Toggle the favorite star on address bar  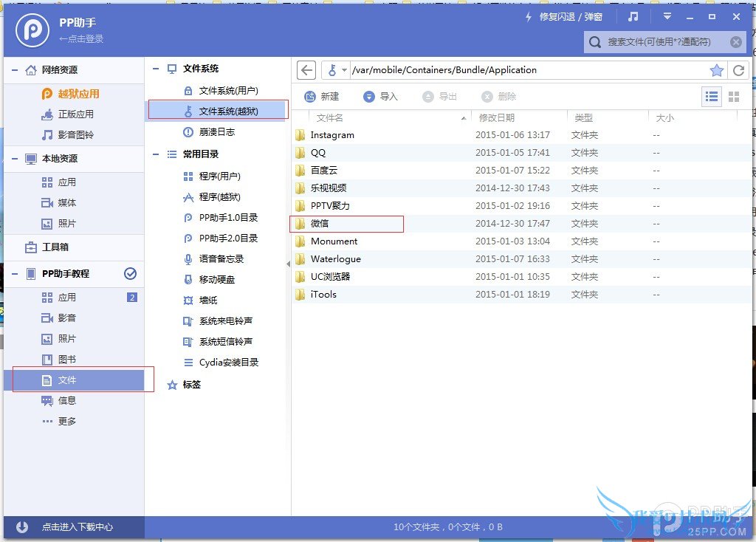coord(716,69)
